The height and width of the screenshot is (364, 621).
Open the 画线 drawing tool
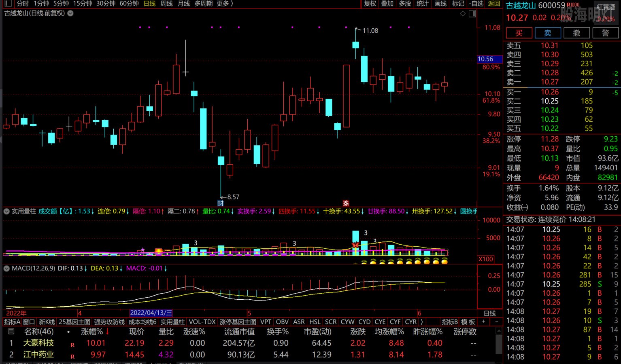pyautogui.click(x=440, y=4)
